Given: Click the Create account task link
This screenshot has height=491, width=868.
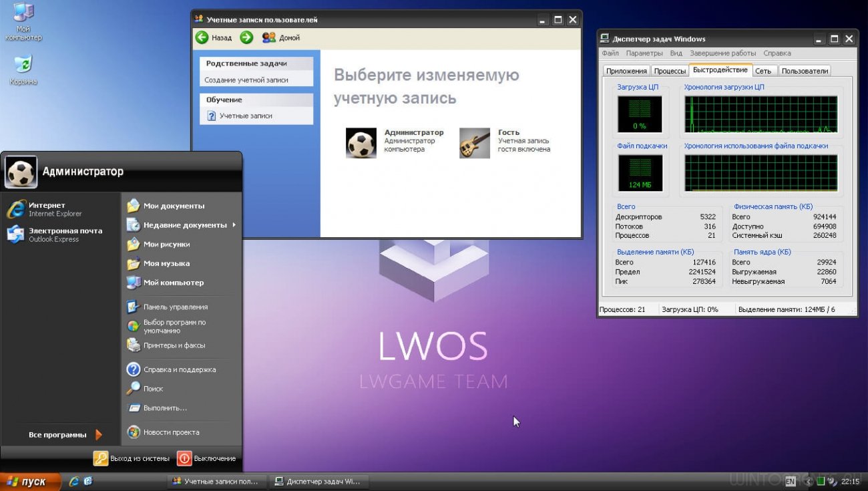Looking at the screenshot, I should click(246, 79).
